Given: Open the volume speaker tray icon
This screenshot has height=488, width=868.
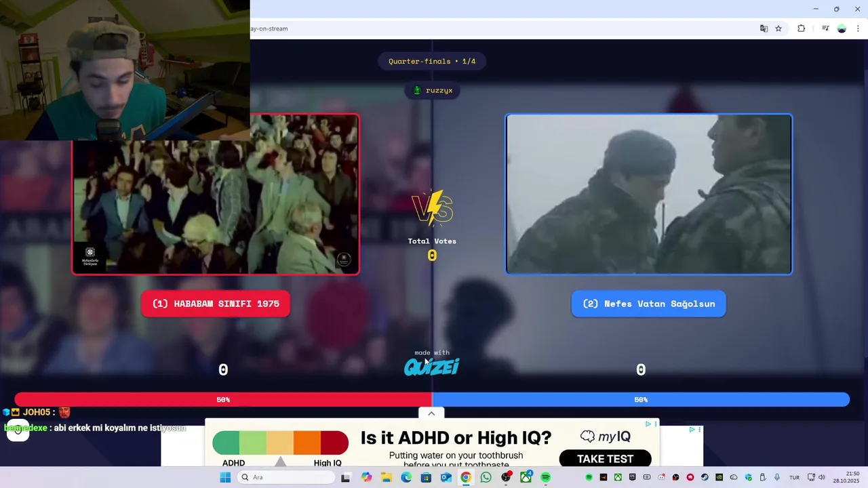Looking at the screenshot, I should pos(821,477).
